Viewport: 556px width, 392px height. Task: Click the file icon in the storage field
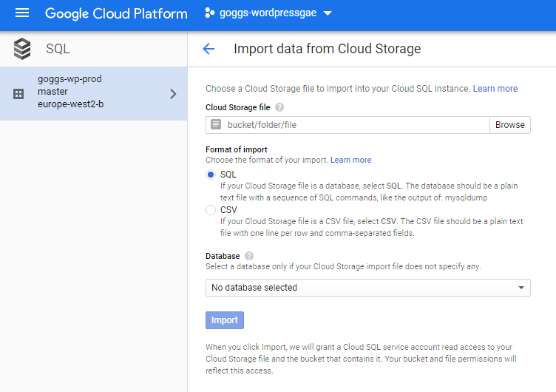pyautogui.click(x=216, y=124)
